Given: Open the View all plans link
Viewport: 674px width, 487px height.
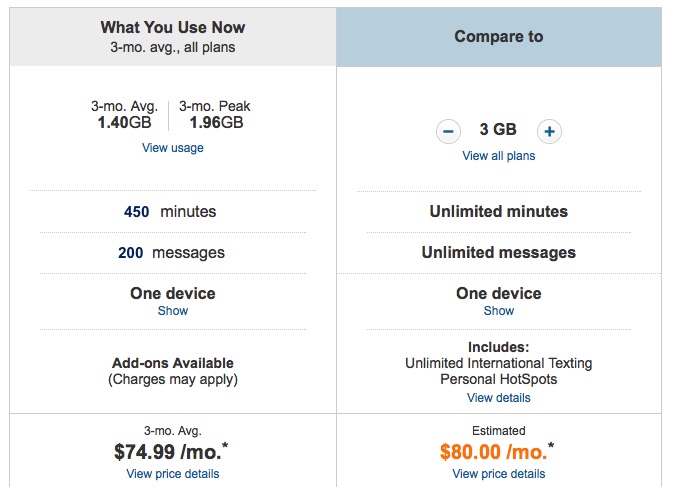Looking at the screenshot, I should (499, 156).
